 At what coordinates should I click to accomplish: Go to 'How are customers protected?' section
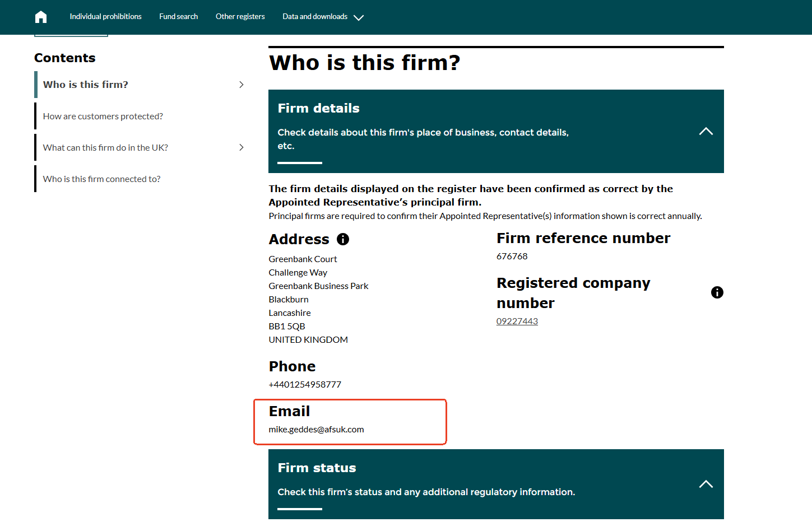tap(103, 116)
